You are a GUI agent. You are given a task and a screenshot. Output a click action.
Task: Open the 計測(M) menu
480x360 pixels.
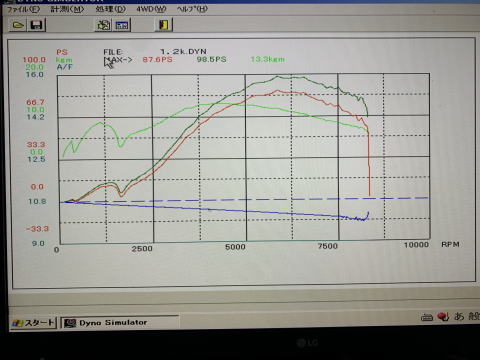[67, 9]
